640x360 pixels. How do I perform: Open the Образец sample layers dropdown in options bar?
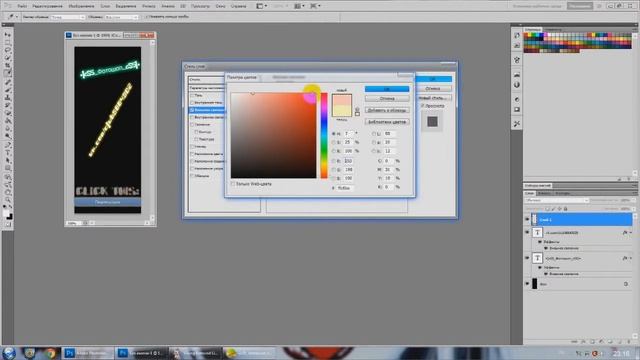coord(121,17)
